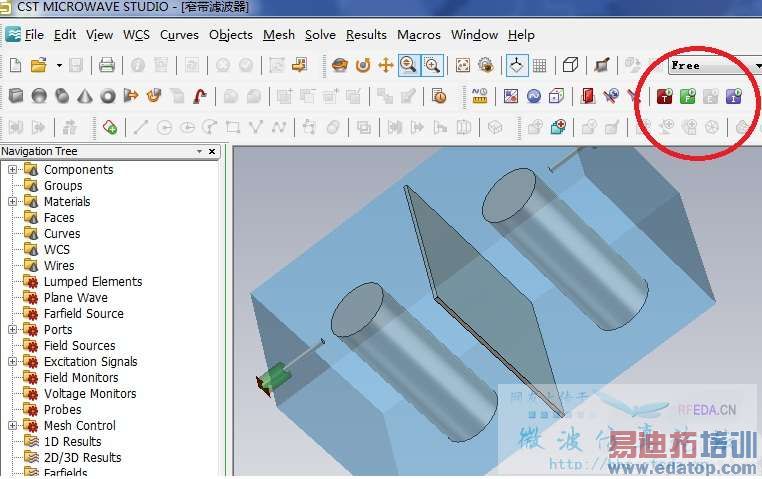Open the Curves menu
Screen dimensions: 762x479
coord(179,35)
